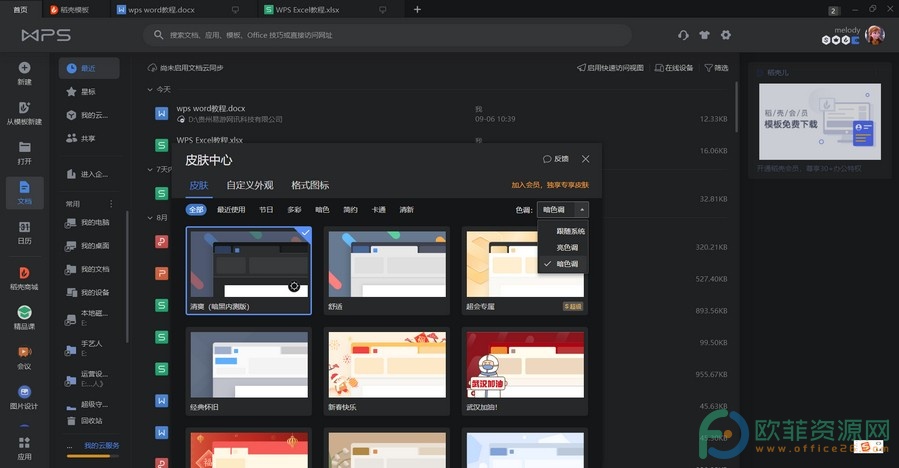Select the 卡通 skin filter
The height and width of the screenshot is (468, 899).
(x=378, y=210)
